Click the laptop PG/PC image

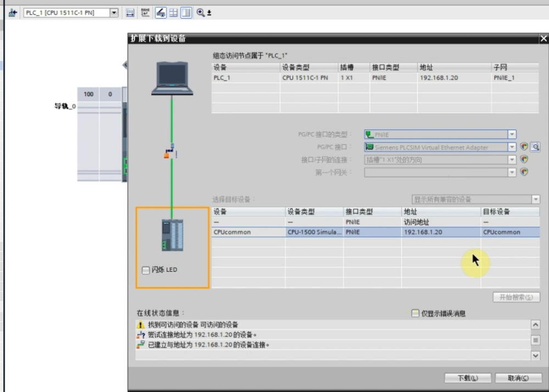172,77
